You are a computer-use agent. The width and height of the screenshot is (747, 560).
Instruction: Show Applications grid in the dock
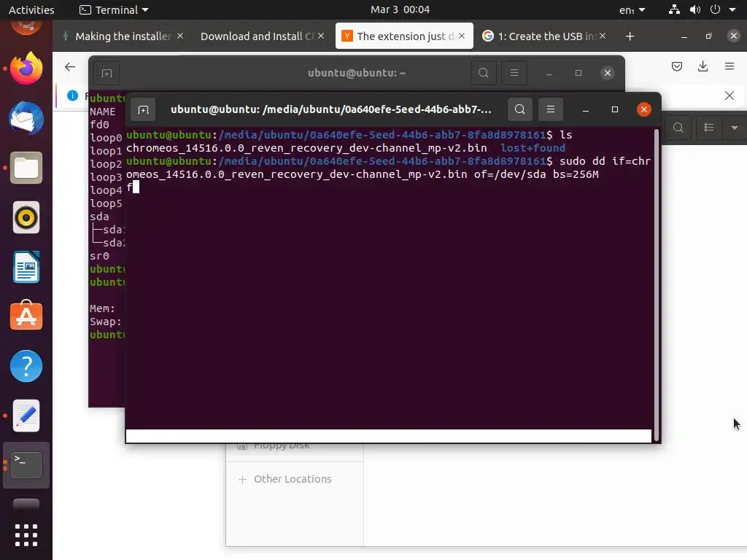tap(26, 534)
